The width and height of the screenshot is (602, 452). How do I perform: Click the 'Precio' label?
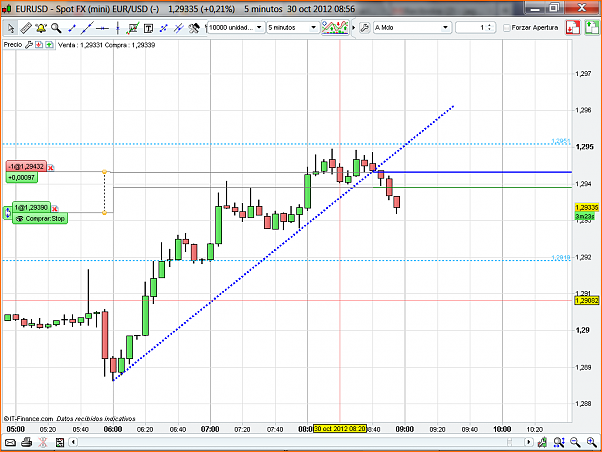(x=13, y=45)
